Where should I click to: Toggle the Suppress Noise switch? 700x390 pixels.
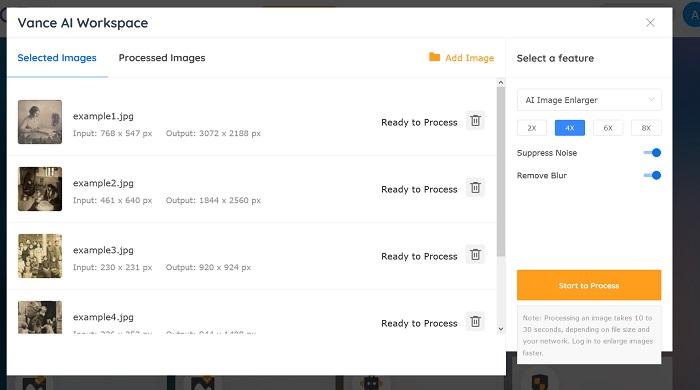[652, 153]
